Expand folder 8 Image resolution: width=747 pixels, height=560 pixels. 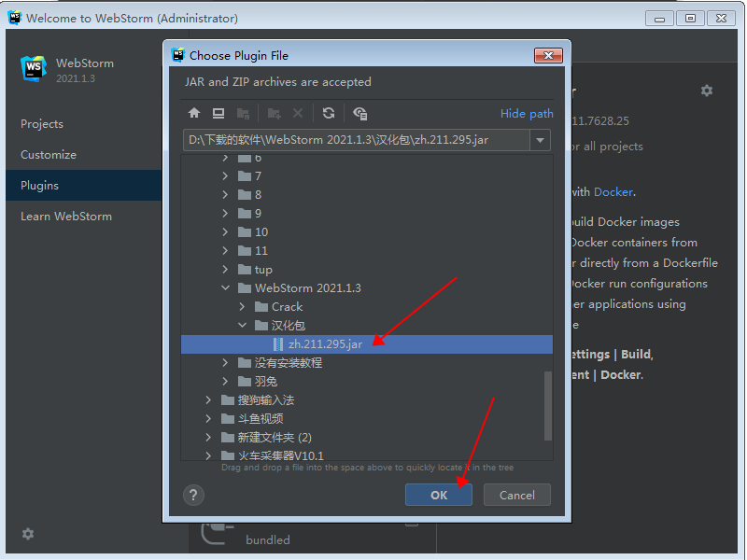point(225,195)
